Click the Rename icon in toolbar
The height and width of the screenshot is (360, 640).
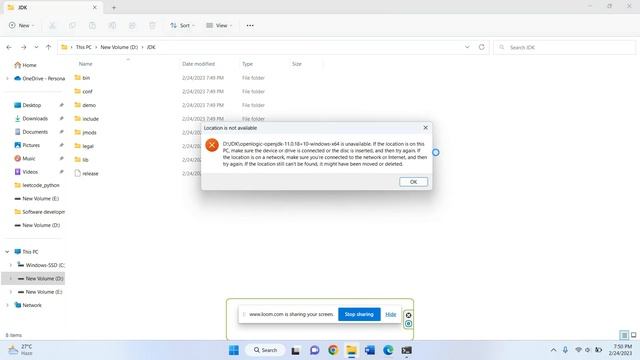tap(112, 26)
